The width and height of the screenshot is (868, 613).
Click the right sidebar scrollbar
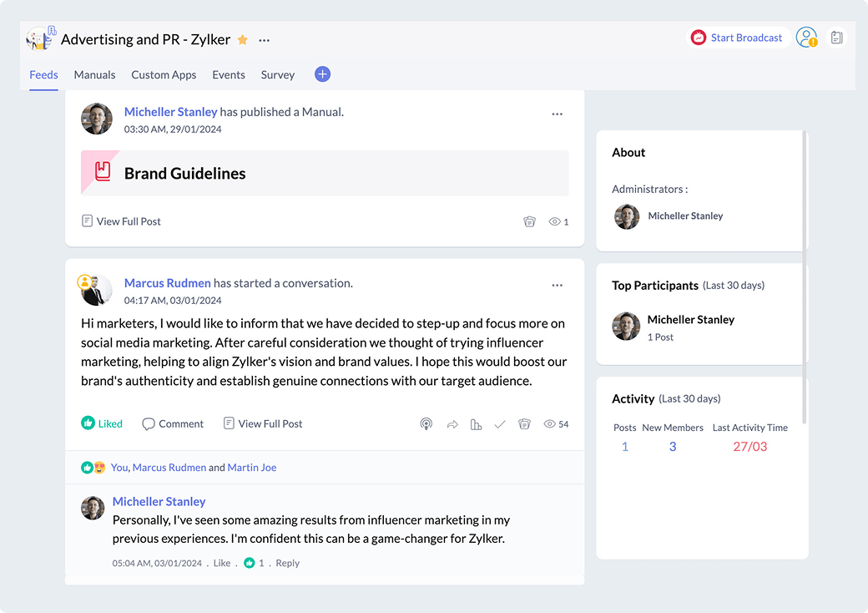coord(805,276)
